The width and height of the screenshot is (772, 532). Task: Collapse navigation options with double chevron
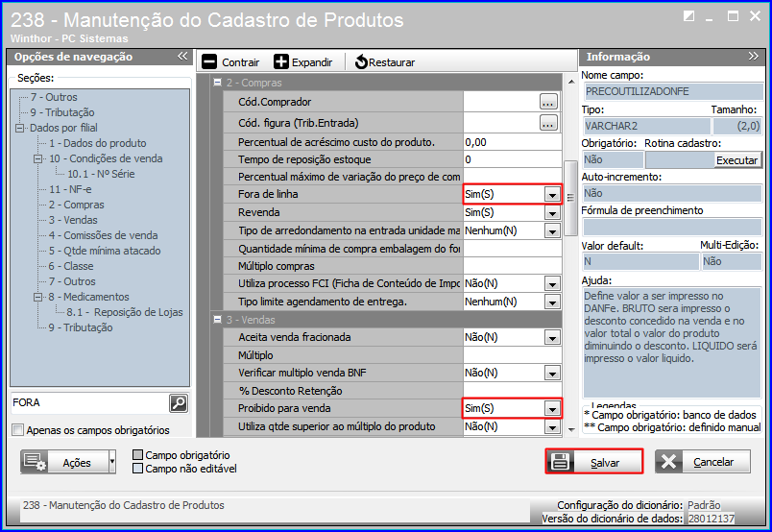pos(182,56)
